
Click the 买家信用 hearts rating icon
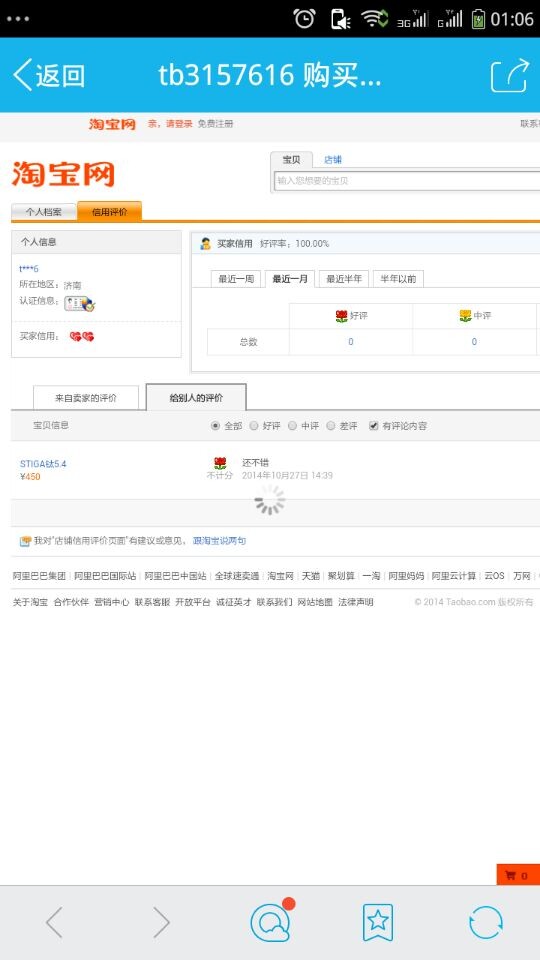click(82, 336)
